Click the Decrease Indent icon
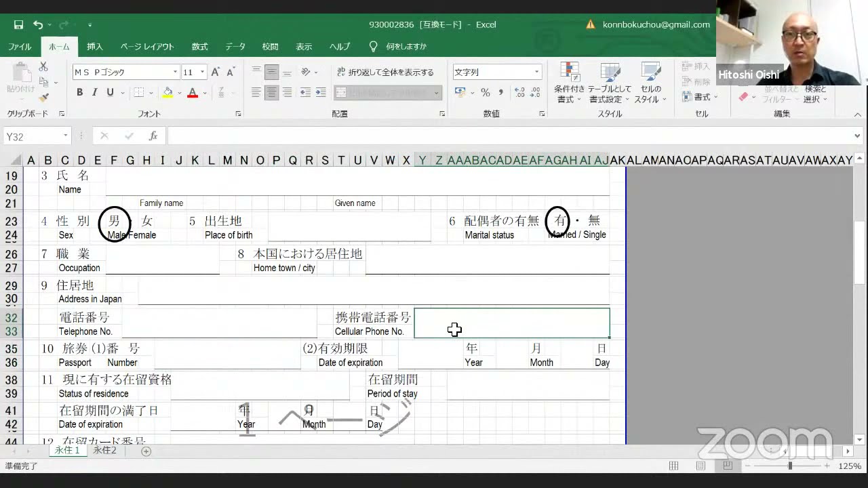868x488 pixels. click(305, 92)
